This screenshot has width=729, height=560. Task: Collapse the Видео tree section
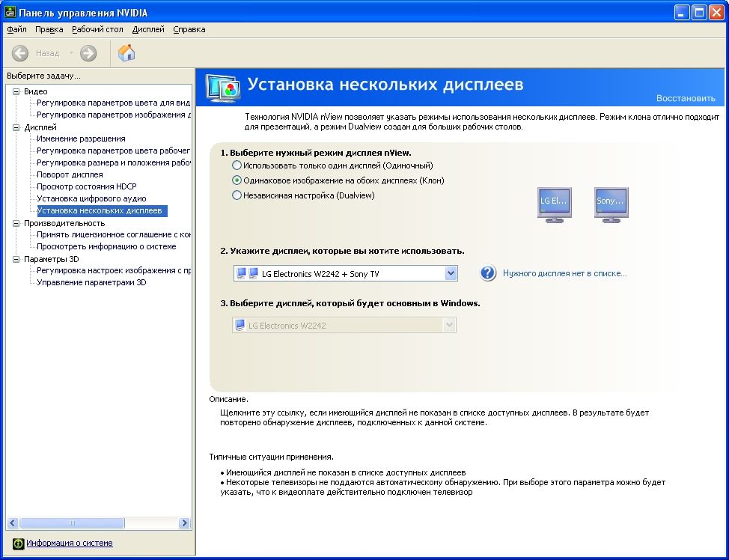tap(16, 91)
